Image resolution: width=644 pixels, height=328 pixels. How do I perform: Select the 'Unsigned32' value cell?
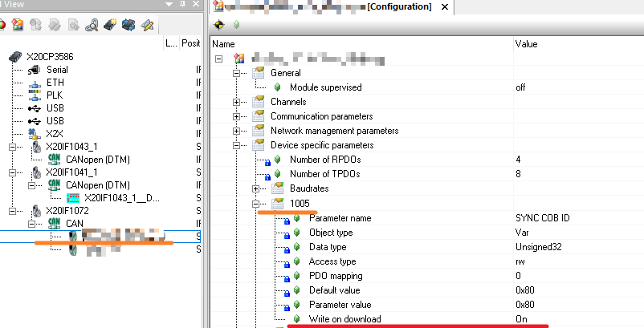tap(539, 247)
